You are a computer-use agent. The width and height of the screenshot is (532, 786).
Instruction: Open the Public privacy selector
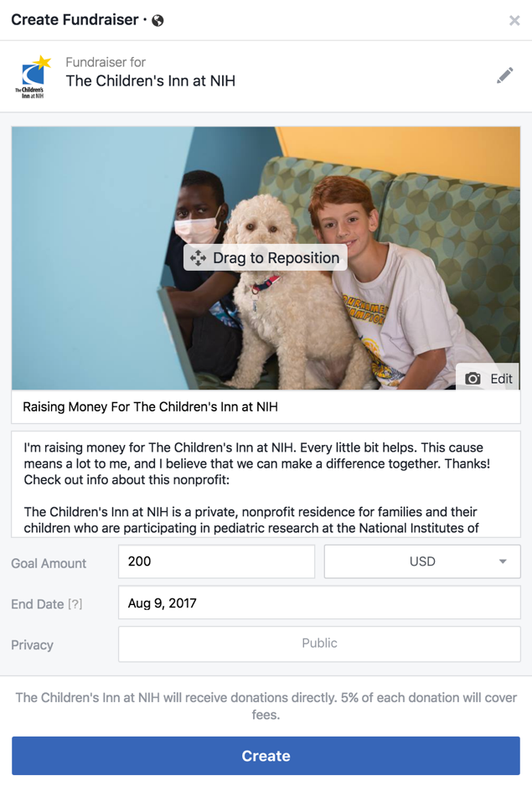[319, 644]
